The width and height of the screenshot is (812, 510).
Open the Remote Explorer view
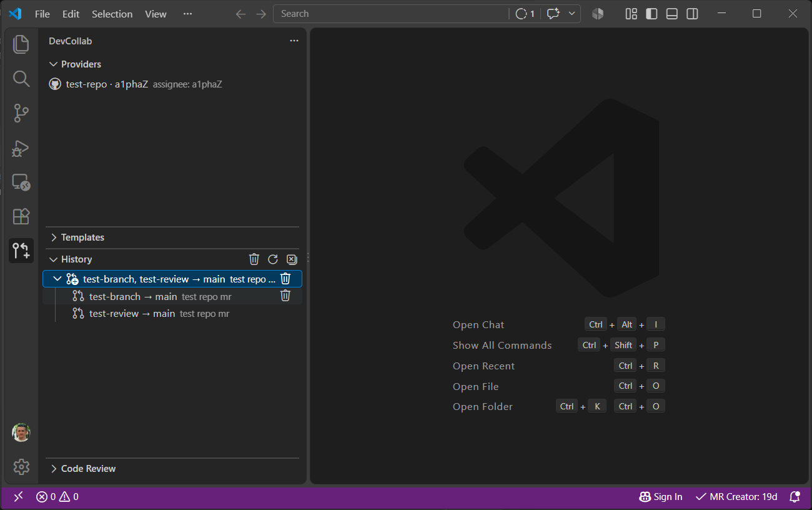pyautogui.click(x=21, y=182)
